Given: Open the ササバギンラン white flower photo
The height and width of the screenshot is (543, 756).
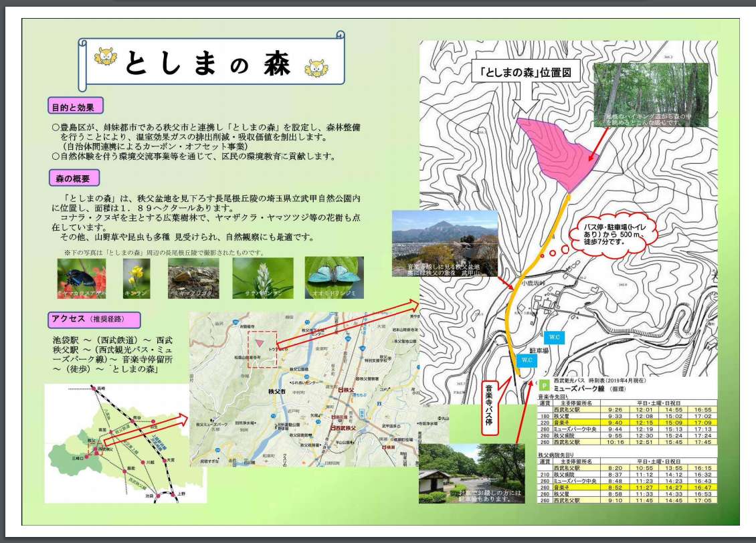Looking at the screenshot, I should (263, 278).
